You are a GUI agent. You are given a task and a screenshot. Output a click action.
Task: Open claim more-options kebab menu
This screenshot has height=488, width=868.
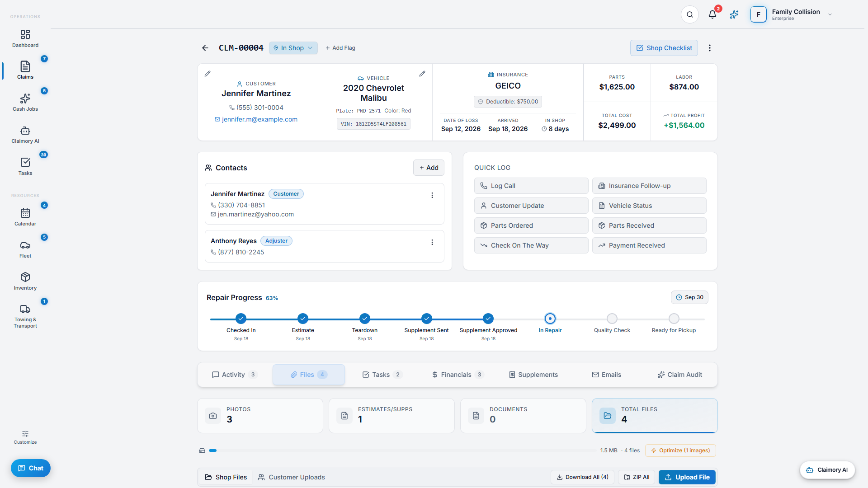710,48
